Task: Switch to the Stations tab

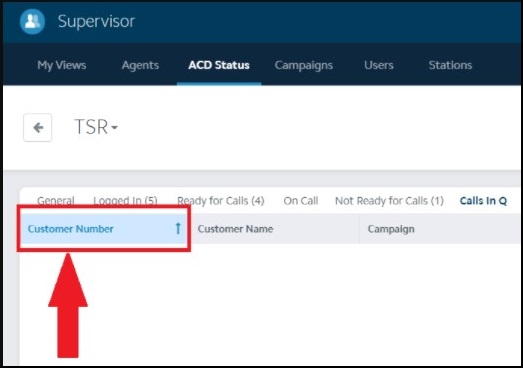Action: [x=450, y=65]
